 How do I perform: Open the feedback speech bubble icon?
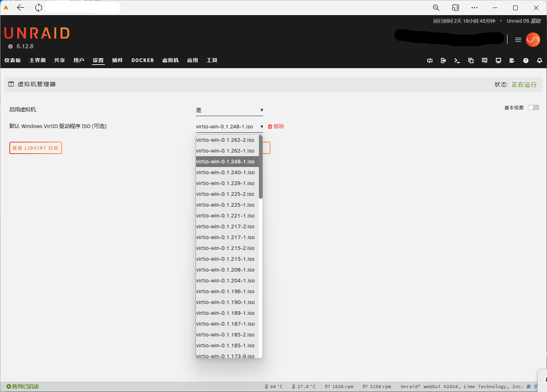click(x=484, y=61)
